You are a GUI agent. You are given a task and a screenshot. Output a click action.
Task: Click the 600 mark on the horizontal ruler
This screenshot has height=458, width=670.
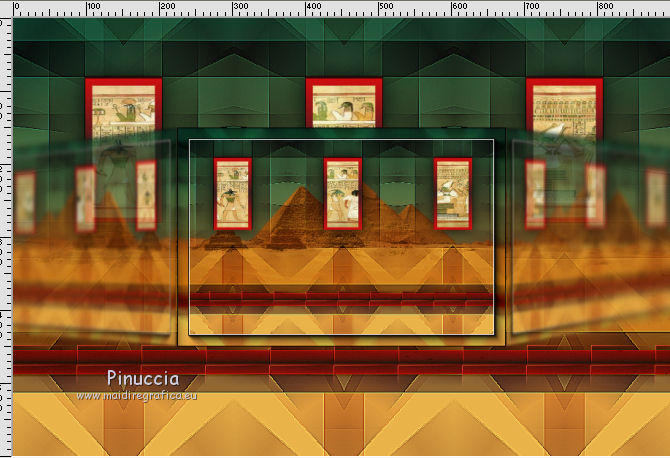459,6
